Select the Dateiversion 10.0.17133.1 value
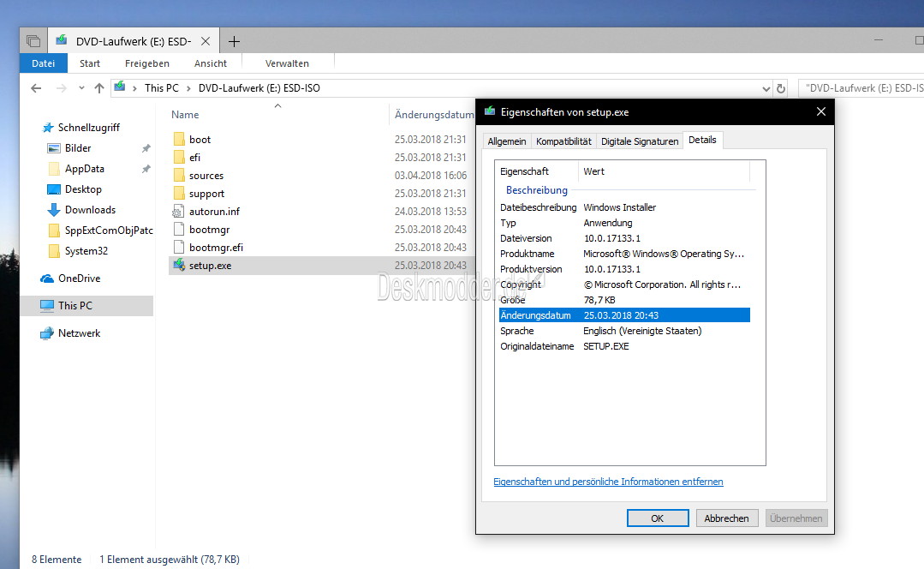 [x=611, y=238]
